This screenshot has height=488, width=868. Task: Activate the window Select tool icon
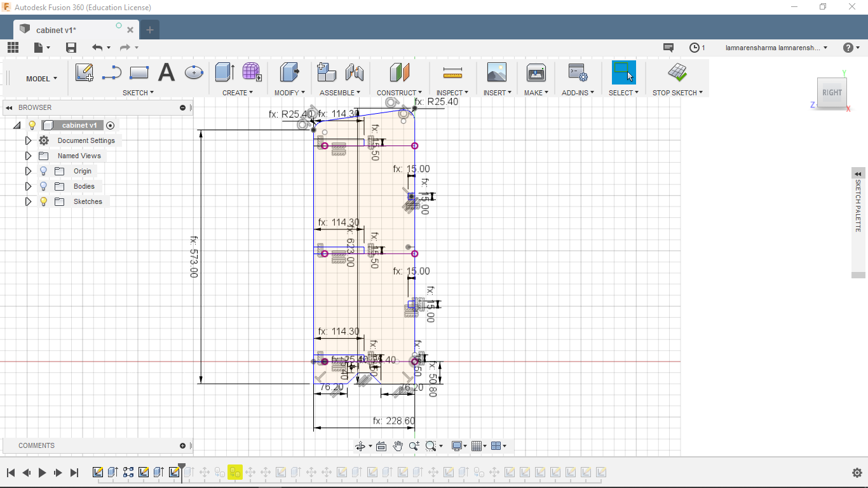point(624,72)
